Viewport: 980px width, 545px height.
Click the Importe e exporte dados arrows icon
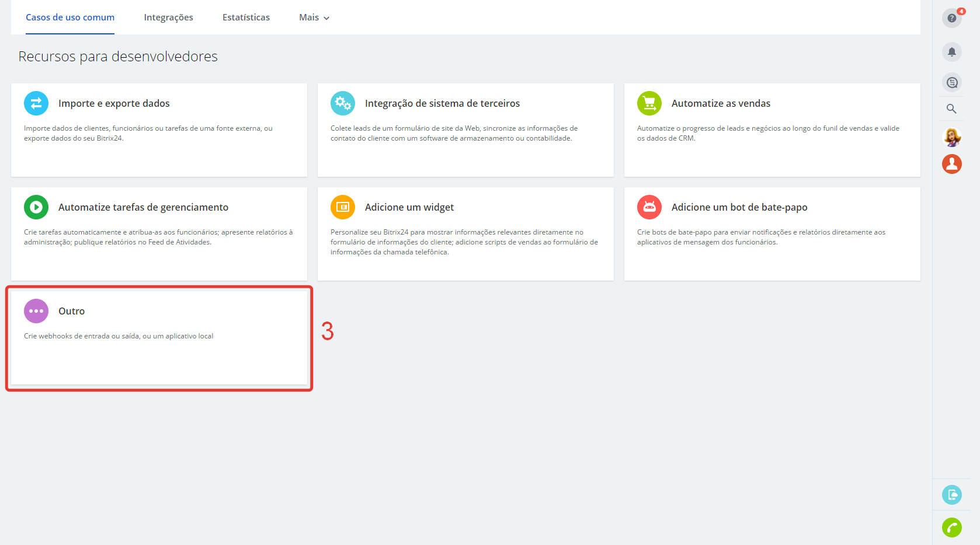[36, 103]
